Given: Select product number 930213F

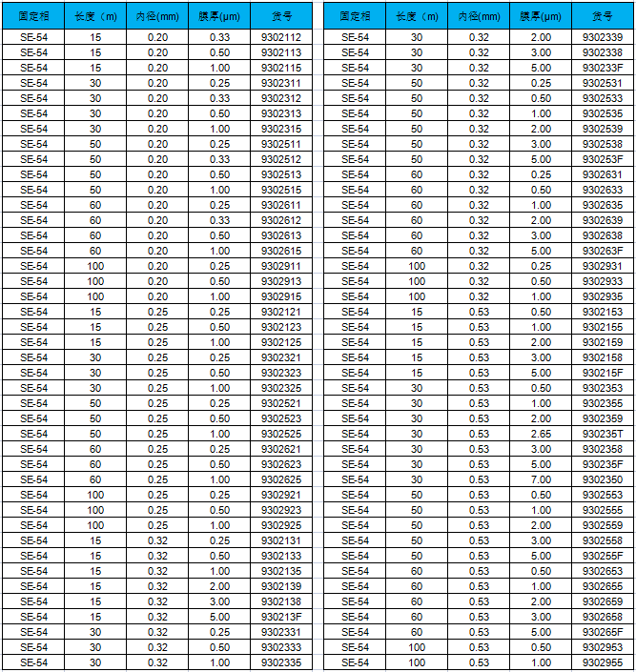Looking at the screenshot, I should (280, 617).
